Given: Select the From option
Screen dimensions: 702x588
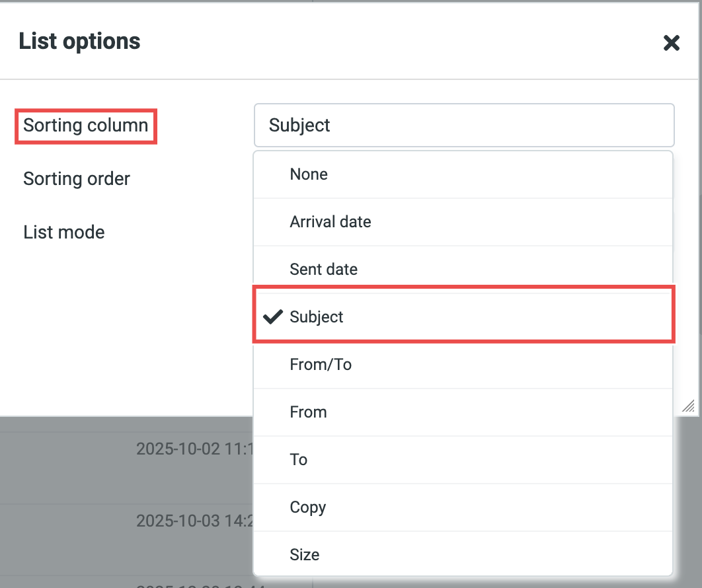Looking at the screenshot, I should (x=308, y=412).
